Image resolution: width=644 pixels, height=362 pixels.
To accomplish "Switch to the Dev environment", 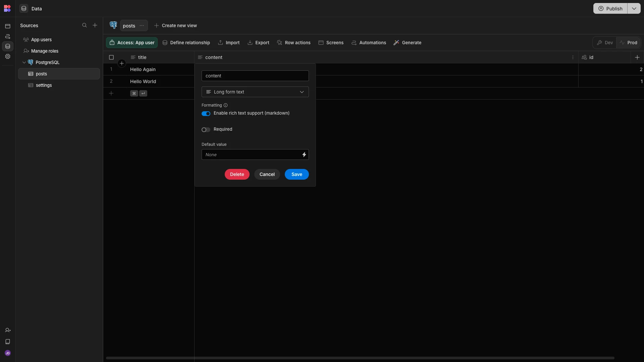I will pyautogui.click(x=605, y=43).
